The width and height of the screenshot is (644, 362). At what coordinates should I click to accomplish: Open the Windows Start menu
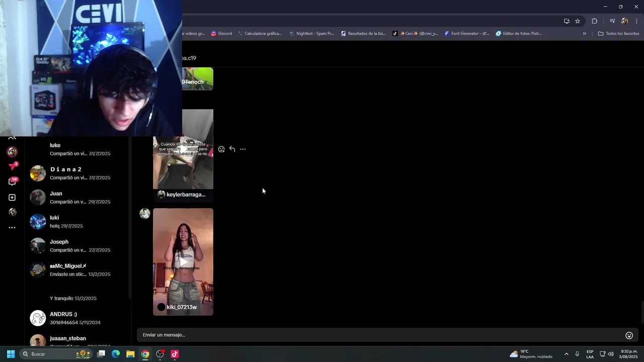pos(11,354)
